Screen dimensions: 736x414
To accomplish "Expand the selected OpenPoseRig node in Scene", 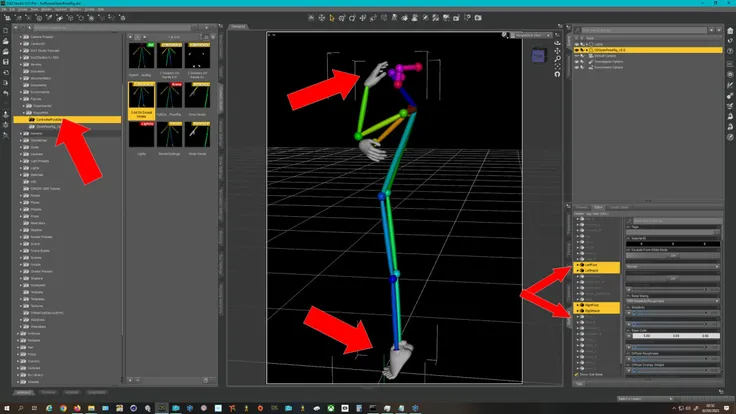I will 586,50.
